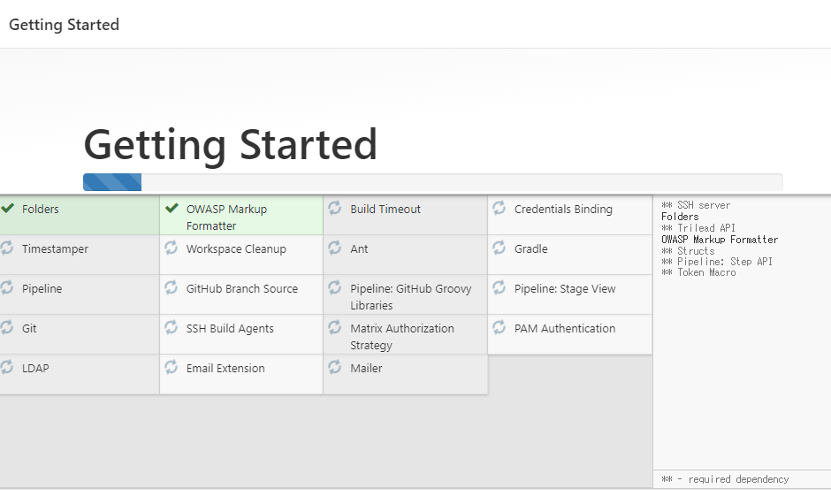The height and width of the screenshot is (504, 831).
Task: Select the Workspace Cleanup plugin name
Action: click(236, 249)
